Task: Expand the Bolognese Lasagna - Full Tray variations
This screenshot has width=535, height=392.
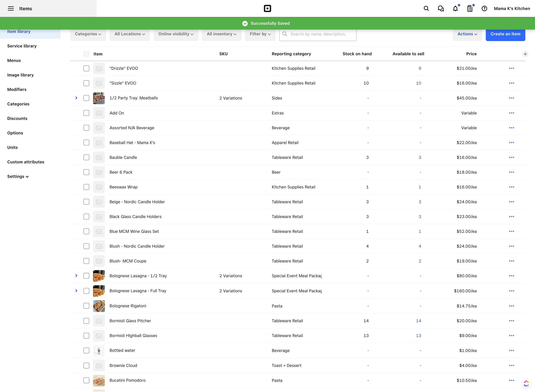Action: (76, 291)
